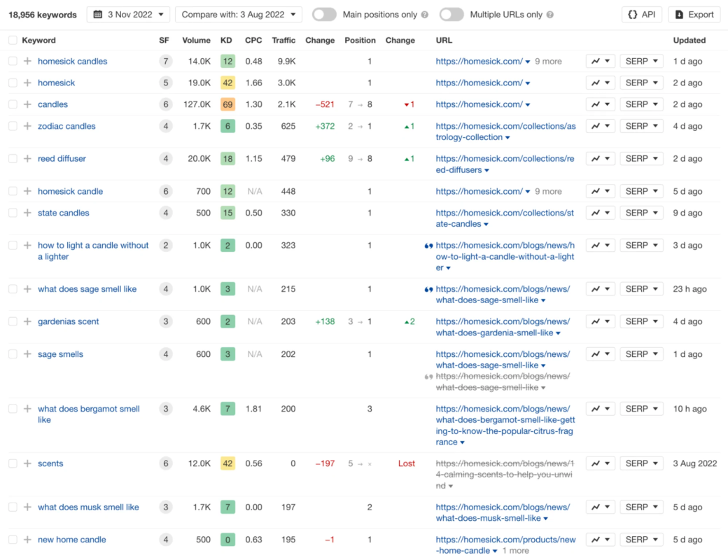Click plus icon next to 'reed diffuser'
Viewport: 728px width, 560px height.
[27, 158]
